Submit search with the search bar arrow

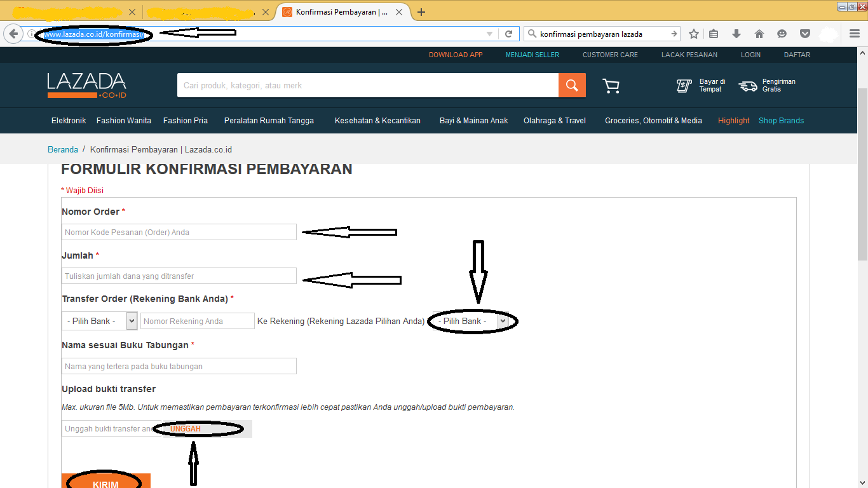(674, 34)
